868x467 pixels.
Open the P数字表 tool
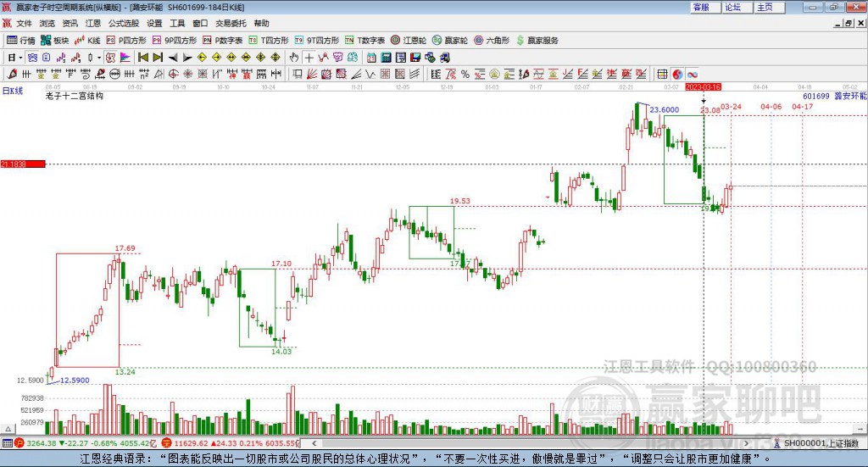tap(223, 41)
